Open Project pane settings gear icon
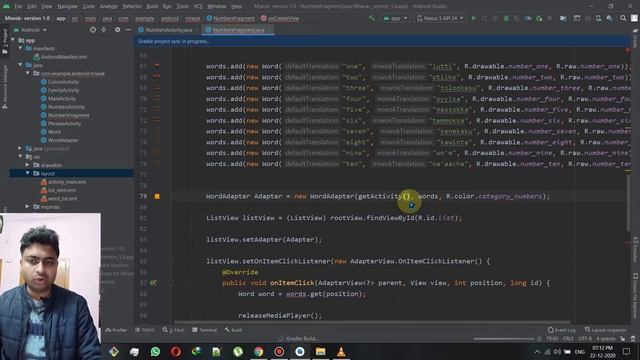This screenshot has height=360, width=640. (118, 30)
